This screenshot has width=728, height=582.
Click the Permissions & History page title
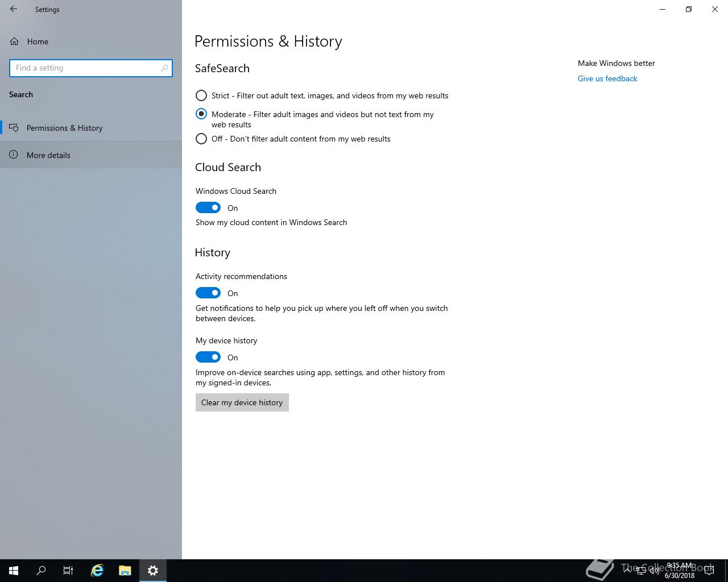pyautogui.click(x=268, y=41)
